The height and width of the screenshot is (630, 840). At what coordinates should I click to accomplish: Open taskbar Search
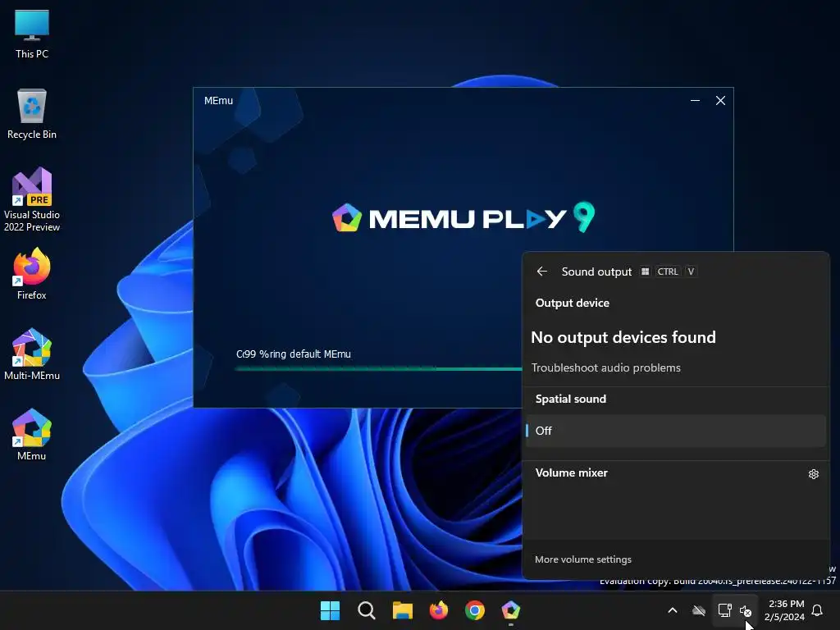pos(367,610)
